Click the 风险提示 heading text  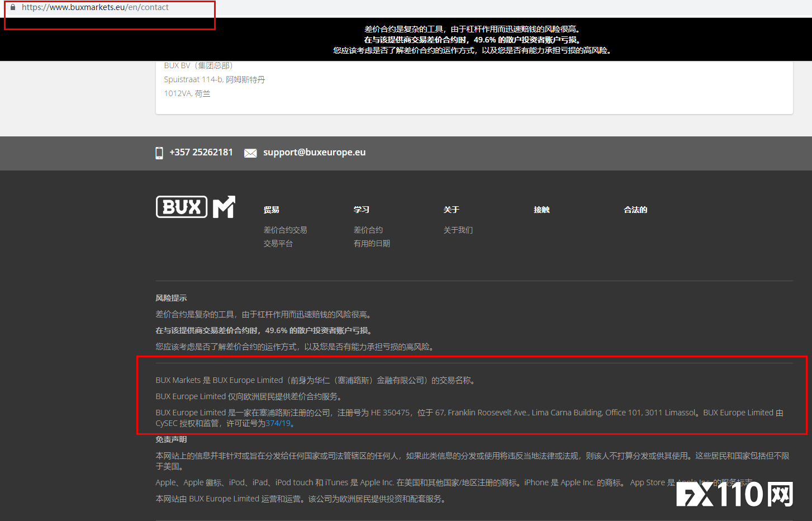(171, 298)
